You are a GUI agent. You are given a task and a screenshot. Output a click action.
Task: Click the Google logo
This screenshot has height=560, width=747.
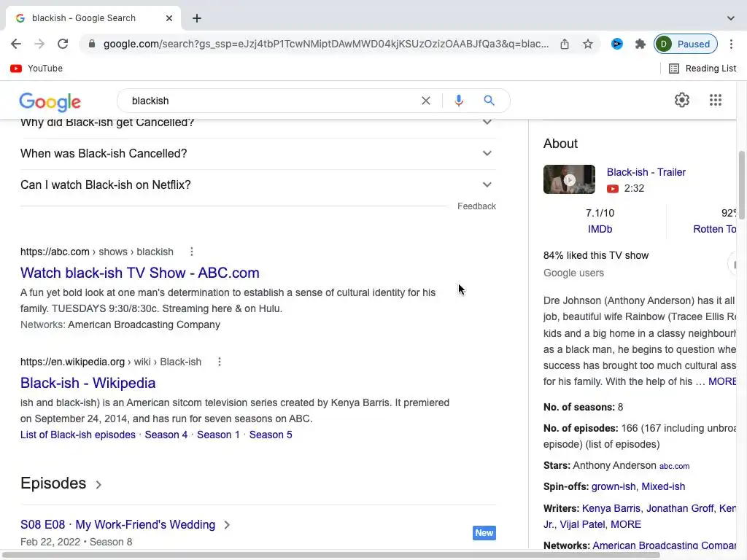[50, 101]
